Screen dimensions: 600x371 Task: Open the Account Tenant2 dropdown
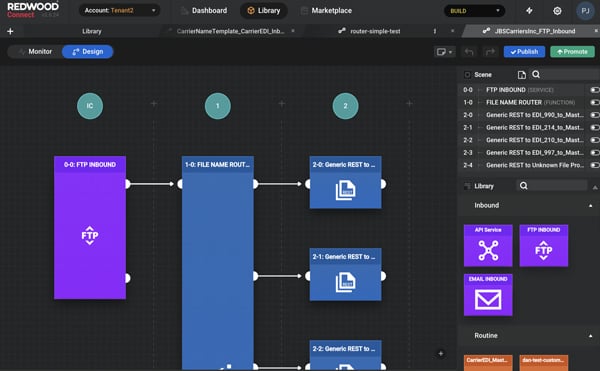pos(119,10)
